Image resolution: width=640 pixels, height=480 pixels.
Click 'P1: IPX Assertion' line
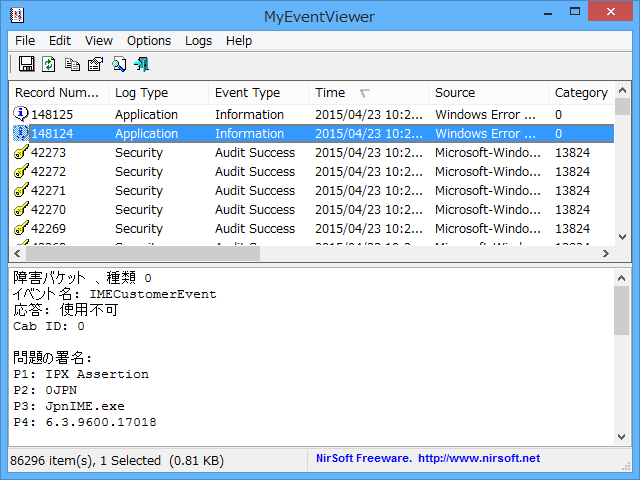pyautogui.click(x=81, y=374)
